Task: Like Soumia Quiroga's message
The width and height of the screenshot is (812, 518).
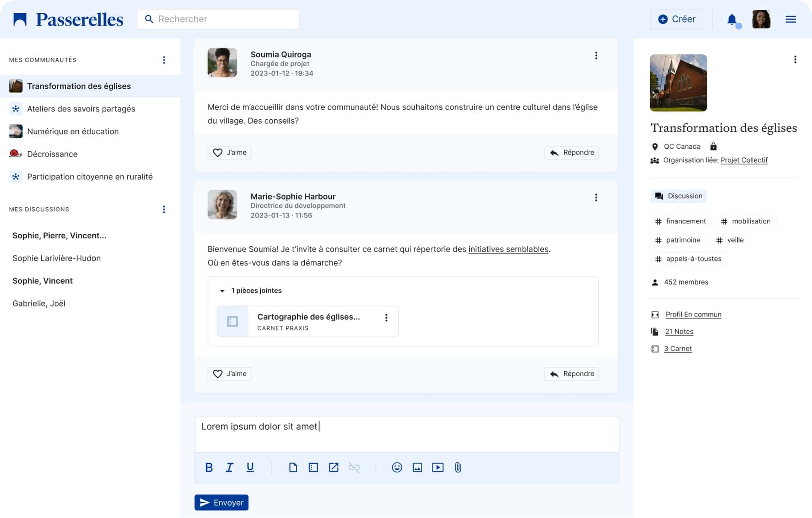Action: (x=229, y=152)
